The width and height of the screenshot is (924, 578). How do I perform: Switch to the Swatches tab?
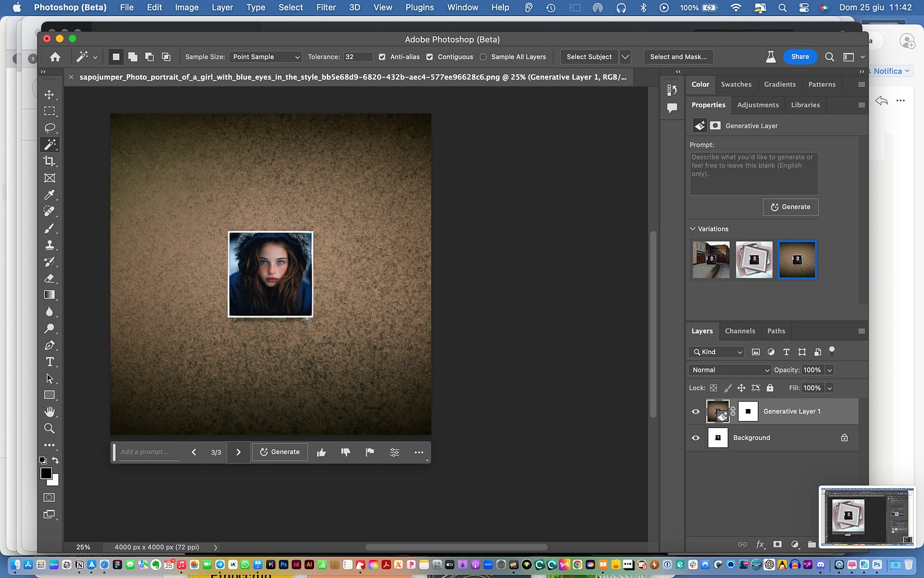pyautogui.click(x=736, y=84)
